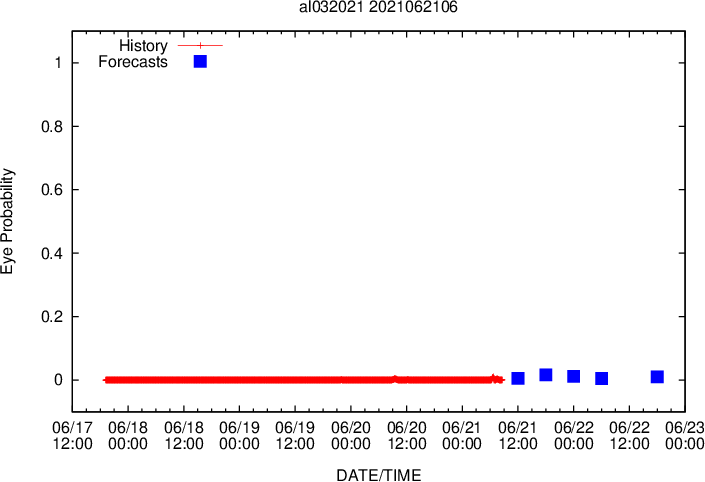Click the x-axis label 06/17 12:00
This screenshot has height=482, width=705.
click(x=72, y=436)
